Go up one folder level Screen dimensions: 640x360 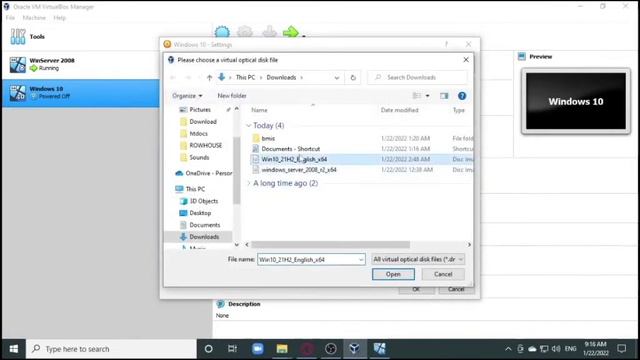point(209,78)
